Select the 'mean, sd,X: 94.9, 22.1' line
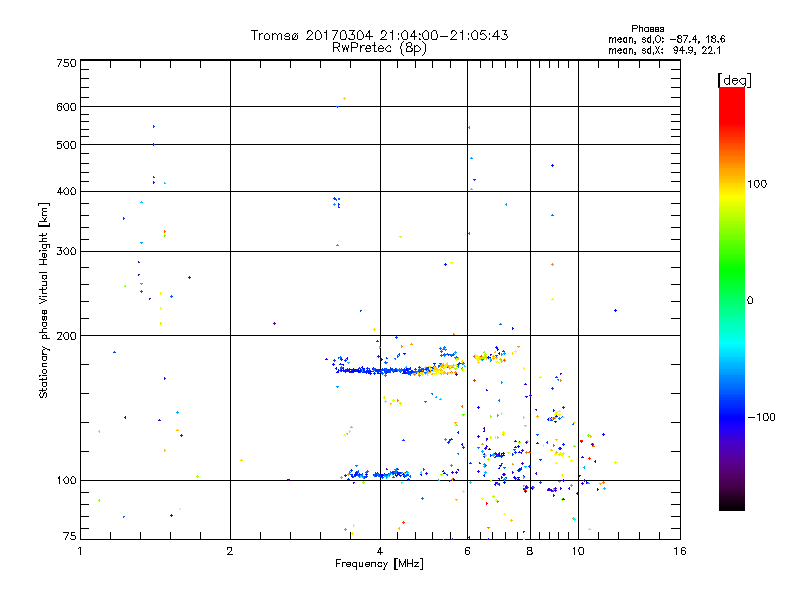Image resolution: width=800 pixels, height=600 pixels. (664, 50)
